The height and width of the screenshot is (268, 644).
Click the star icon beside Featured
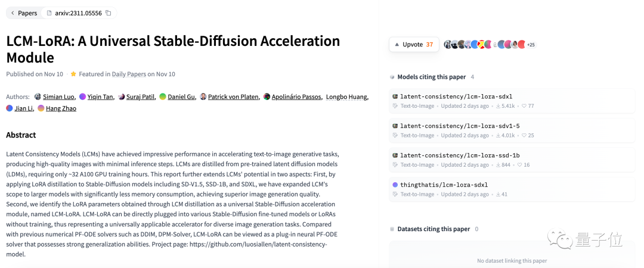click(x=73, y=74)
